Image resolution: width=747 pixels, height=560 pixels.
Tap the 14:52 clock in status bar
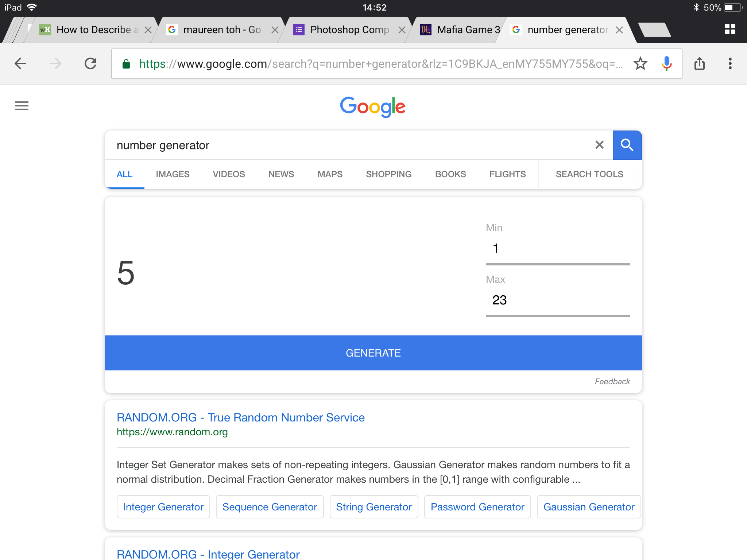[x=374, y=8]
